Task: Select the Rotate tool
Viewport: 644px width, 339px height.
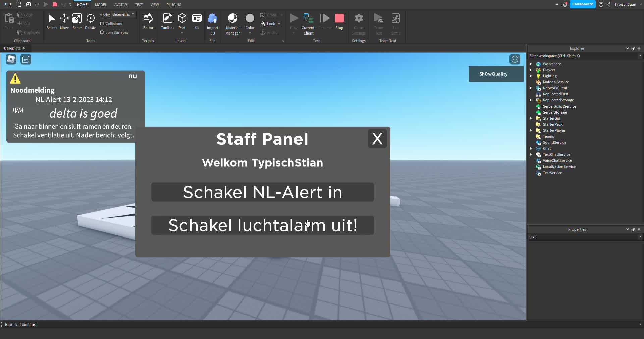Action: (90, 21)
